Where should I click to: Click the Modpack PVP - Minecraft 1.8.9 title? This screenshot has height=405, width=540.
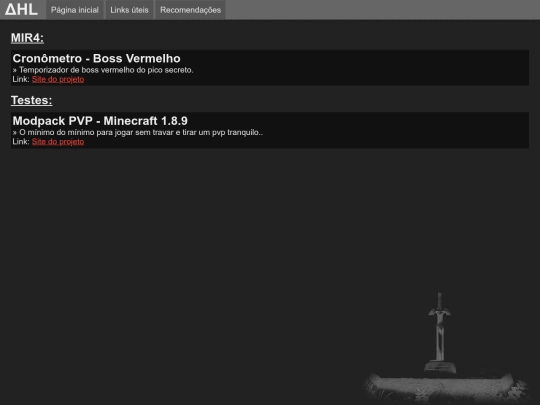pyautogui.click(x=100, y=121)
